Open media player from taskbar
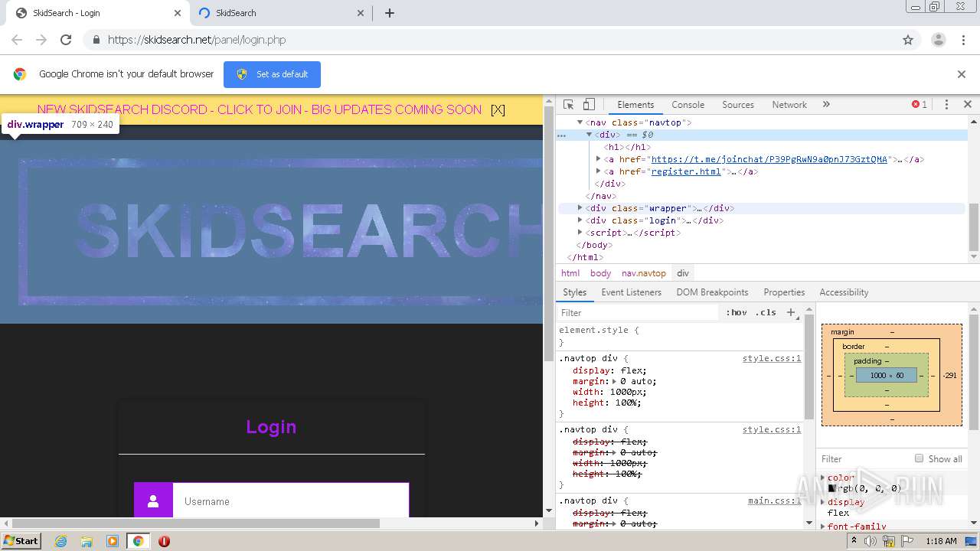 [113, 541]
